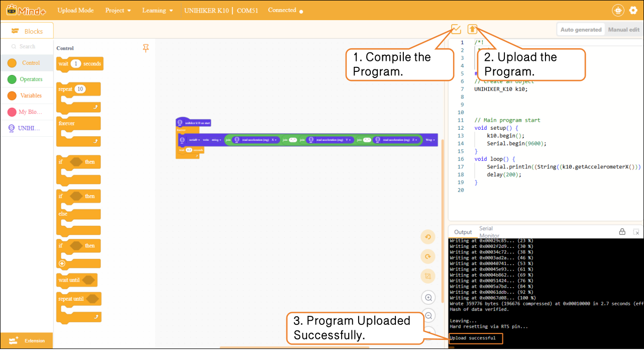This screenshot has width=644, height=350.
Task: Open the Wrap dropdown on the serial block
Action: [431, 140]
